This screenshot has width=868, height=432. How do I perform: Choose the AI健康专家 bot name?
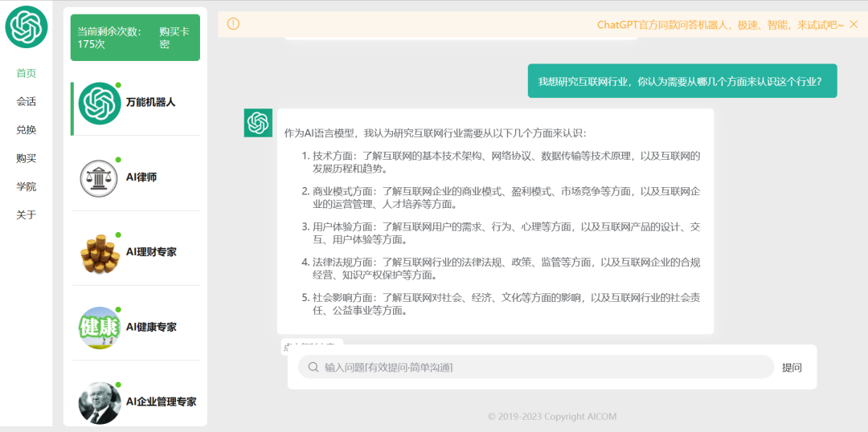coord(151,327)
